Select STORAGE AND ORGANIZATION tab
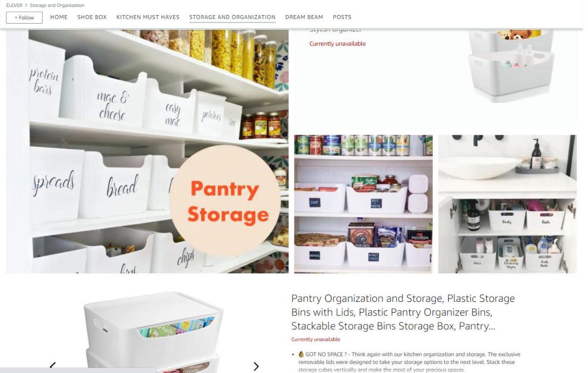 pyautogui.click(x=232, y=17)
